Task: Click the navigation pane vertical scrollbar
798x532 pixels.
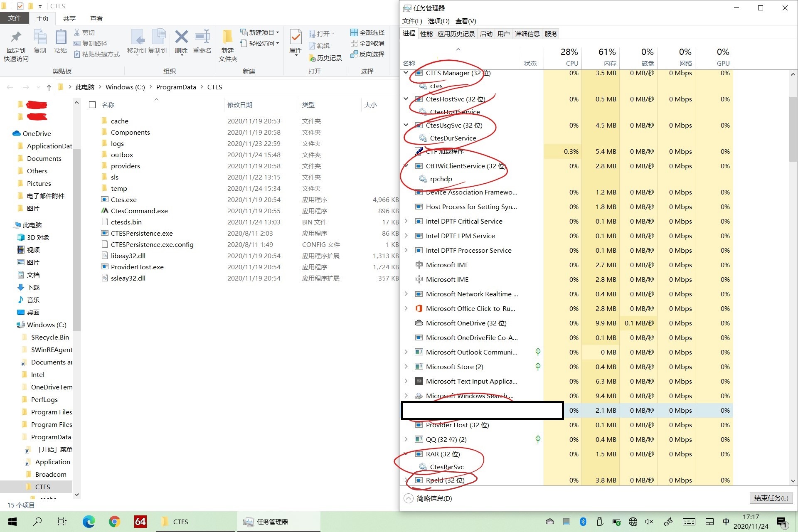Action: (x=76, y=240)
